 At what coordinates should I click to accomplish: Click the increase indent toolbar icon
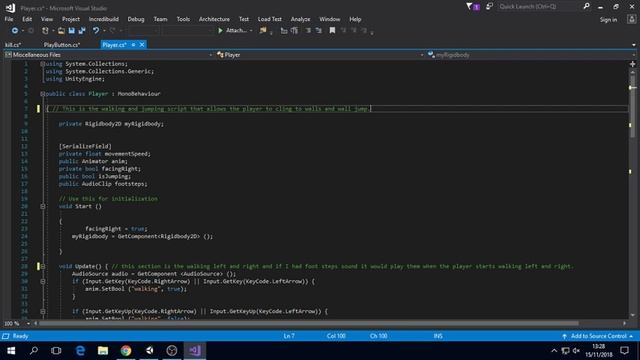[x=294, y=31]
